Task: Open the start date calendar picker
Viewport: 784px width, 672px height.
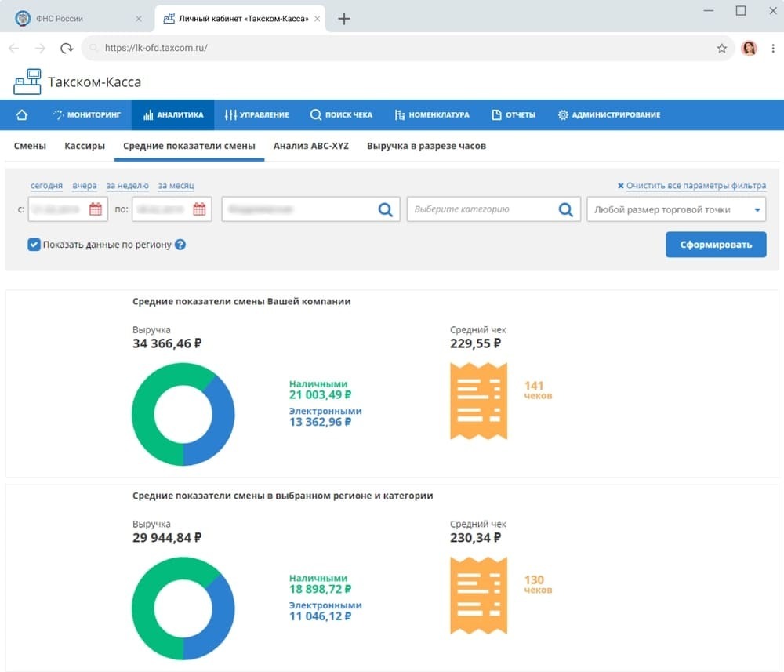Action: click(x=96, y=209)
